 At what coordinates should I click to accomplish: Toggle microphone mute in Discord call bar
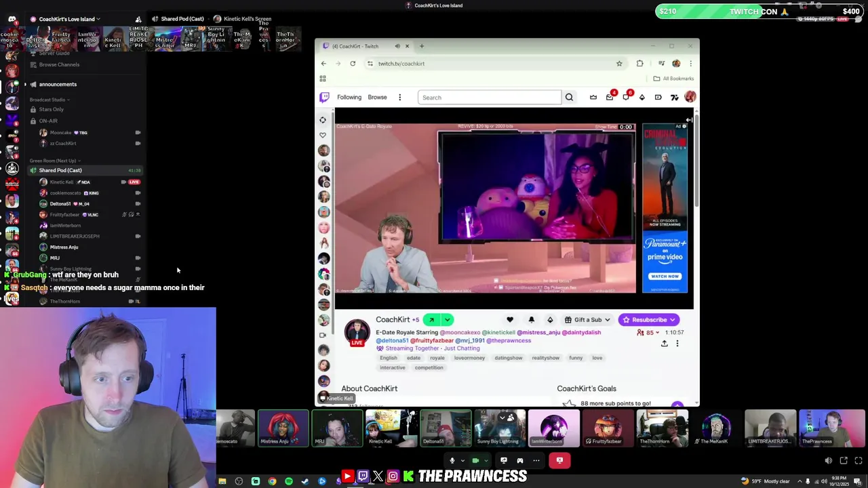[452, 460]
